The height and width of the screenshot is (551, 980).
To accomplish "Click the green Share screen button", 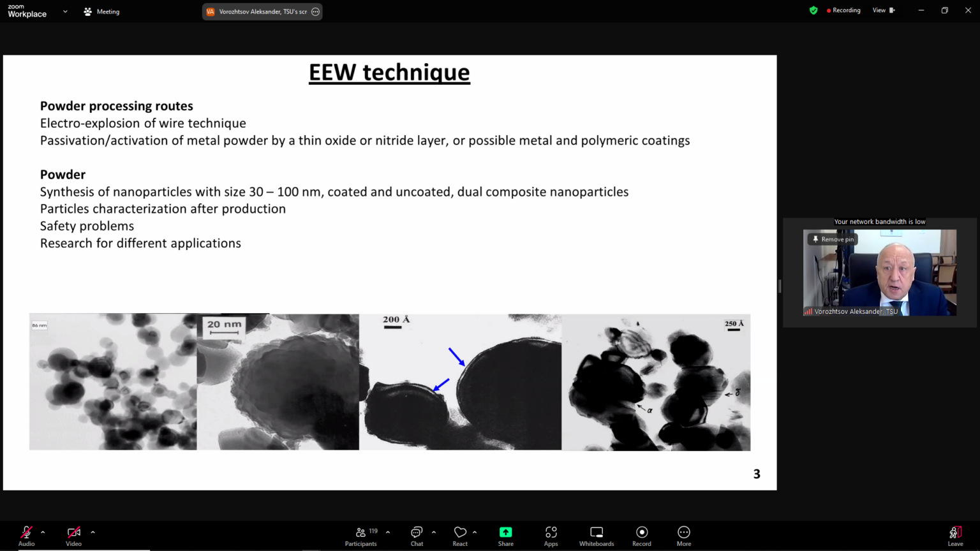I will 505,536.
